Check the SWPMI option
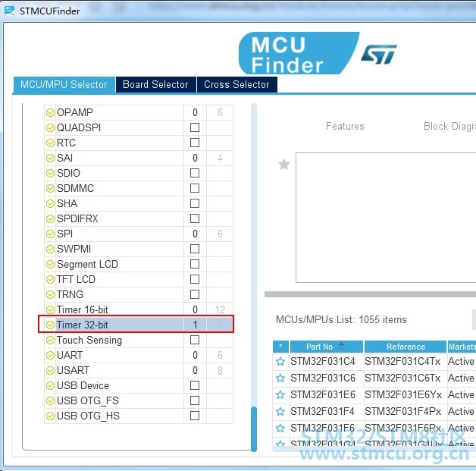Viewport: 476px width, 471px height. [x=195, y=249]
